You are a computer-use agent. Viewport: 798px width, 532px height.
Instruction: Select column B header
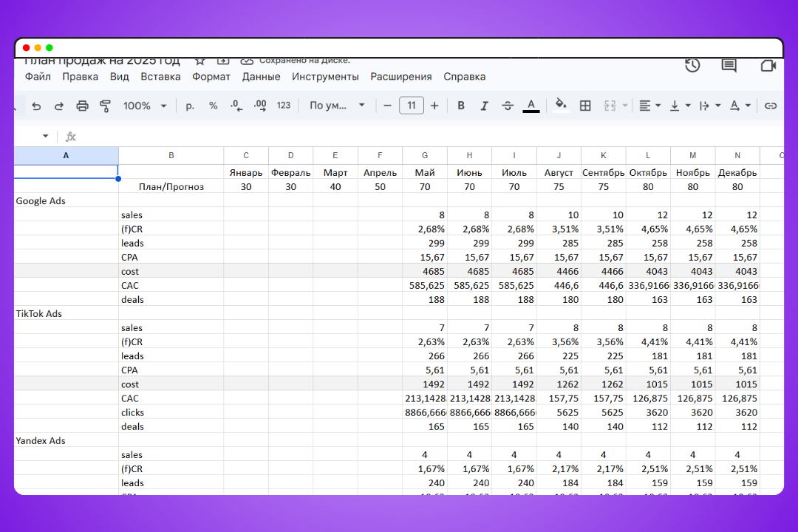click(x=171, y=155)
